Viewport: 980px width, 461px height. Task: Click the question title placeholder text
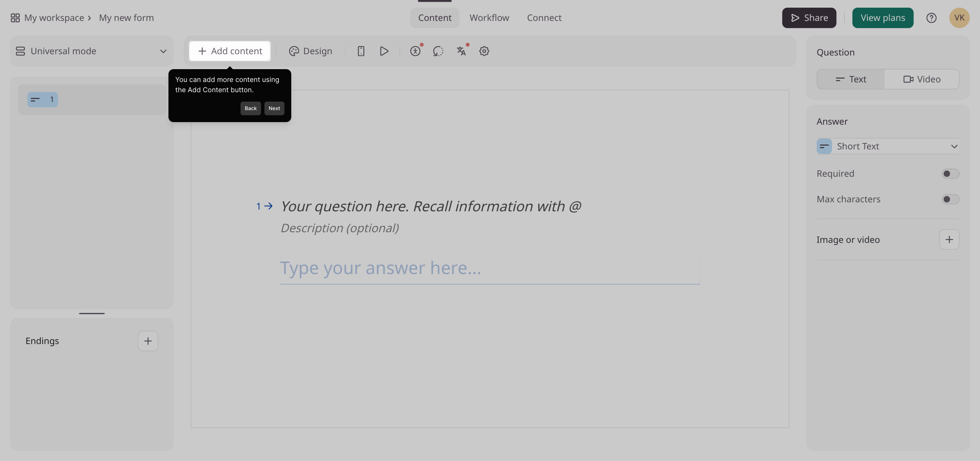point(431,207)
